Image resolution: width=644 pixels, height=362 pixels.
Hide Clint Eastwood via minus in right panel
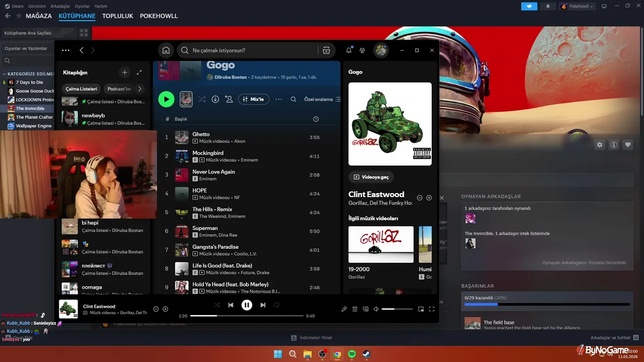[420, 198]
